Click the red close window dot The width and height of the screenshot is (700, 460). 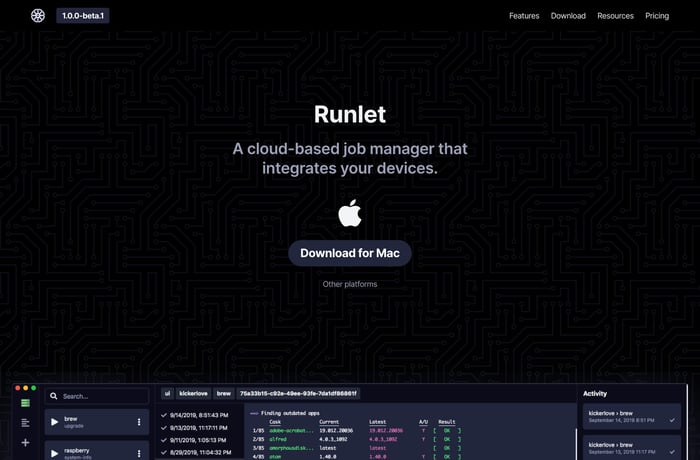point(18,388)
